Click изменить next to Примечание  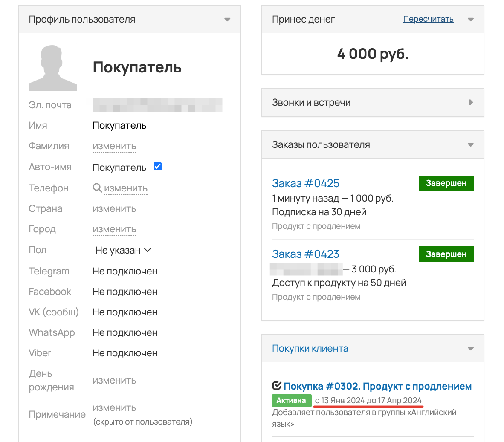point(114,408)
